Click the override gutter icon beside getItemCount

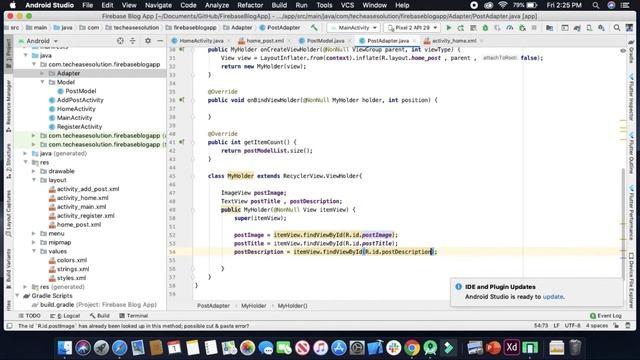click(x=182, y=142)
